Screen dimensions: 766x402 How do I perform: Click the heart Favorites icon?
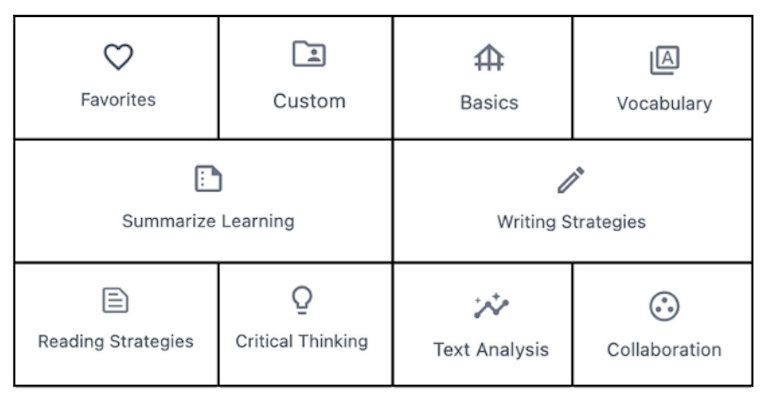tap(118, 57)
